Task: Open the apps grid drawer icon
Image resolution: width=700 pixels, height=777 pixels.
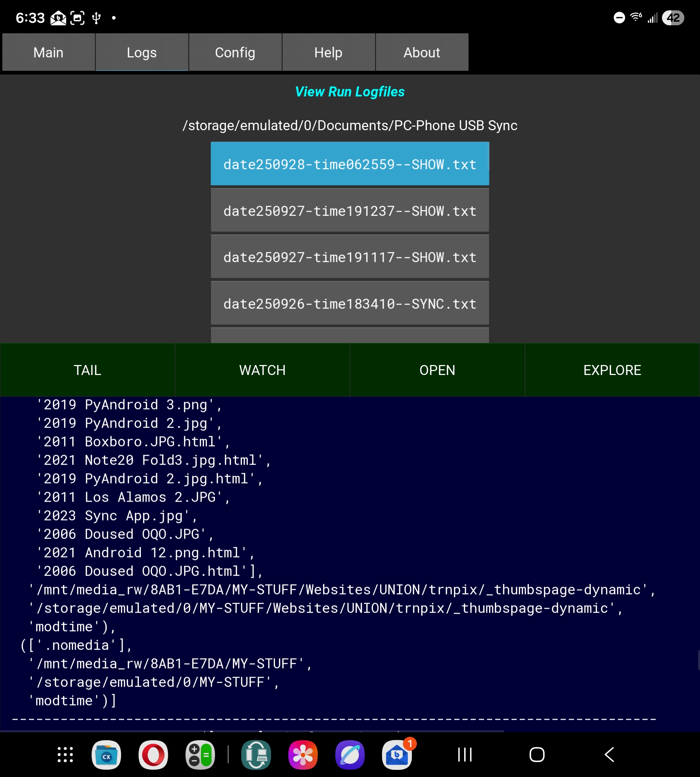Action: (65, 754)
